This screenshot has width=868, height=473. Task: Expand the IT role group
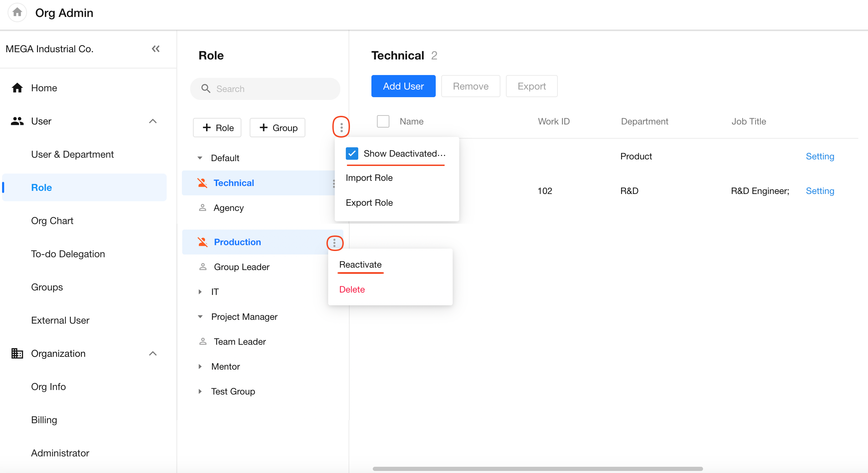(200, 292)
